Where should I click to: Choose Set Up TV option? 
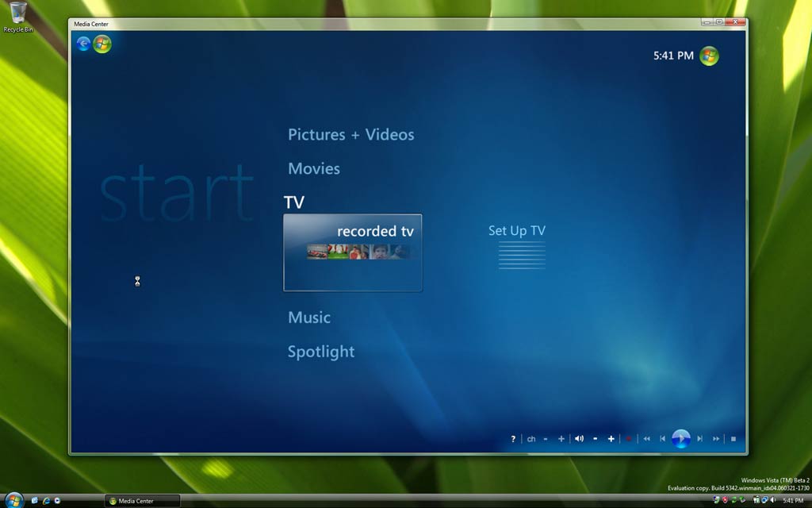517,231
